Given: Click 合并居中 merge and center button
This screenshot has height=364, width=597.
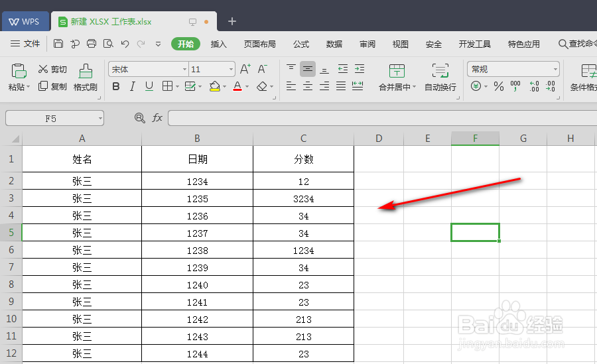Looking at the screenshot, I should point(397,78).
